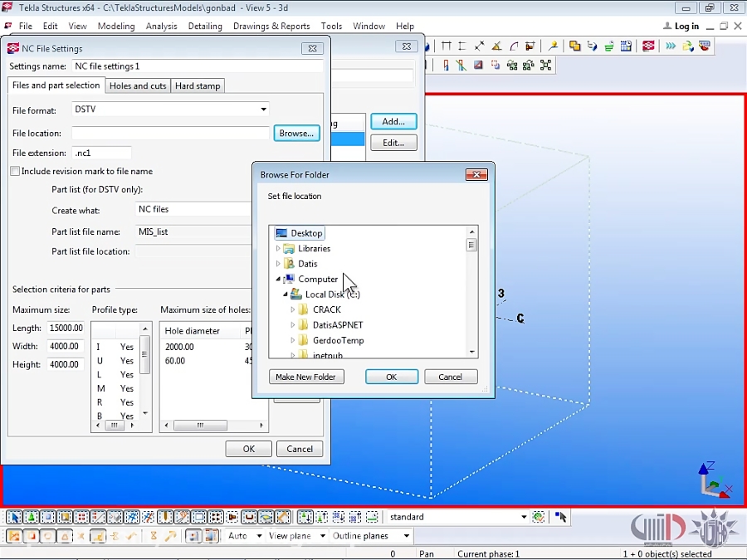Toggle Snap to end points switch (orange square)
747x560 pixels.
(x=31, y=536)
